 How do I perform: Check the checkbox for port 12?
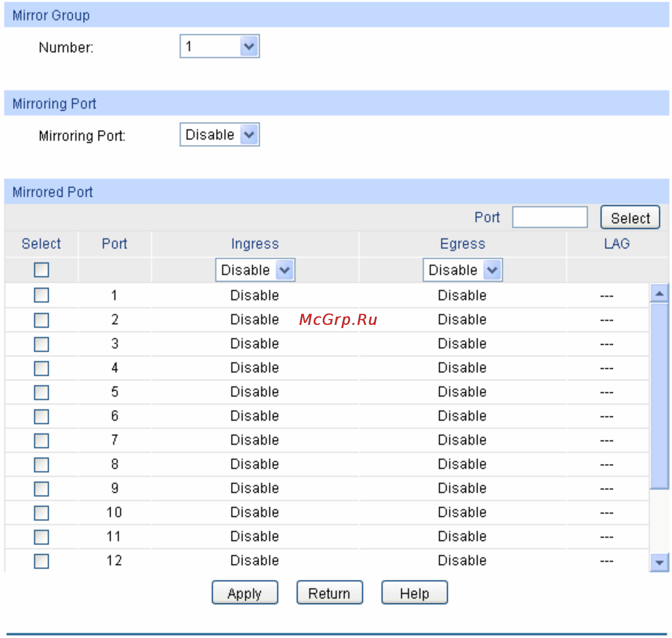(x=41, y=561)
